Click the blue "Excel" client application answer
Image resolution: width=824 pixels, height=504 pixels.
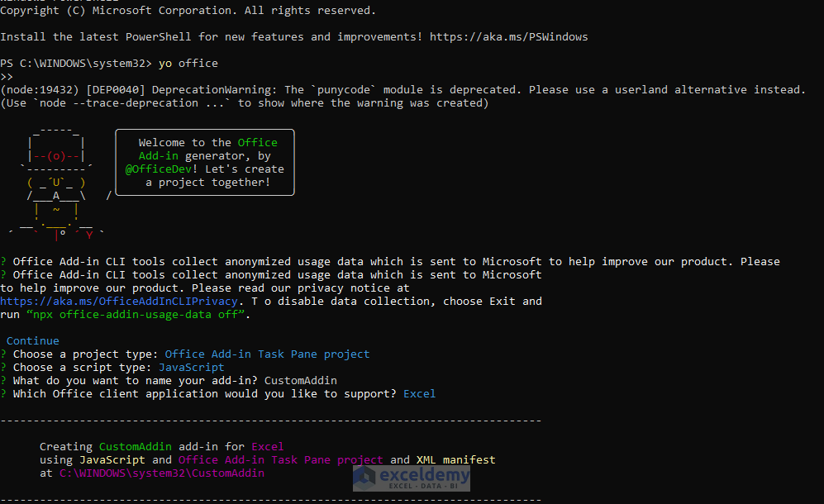[x=419, y=393]
